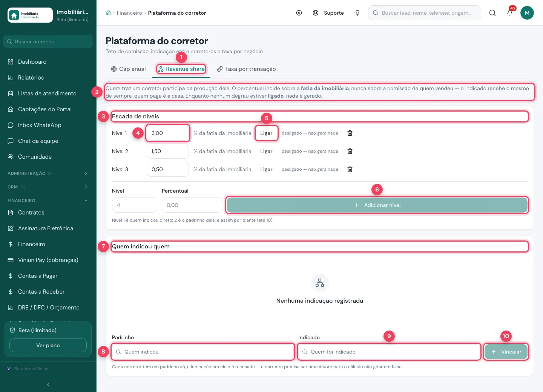Delete Nível 1 with trash icon
Viewport: 543px width, 392px height.
(x=350, y=133)
